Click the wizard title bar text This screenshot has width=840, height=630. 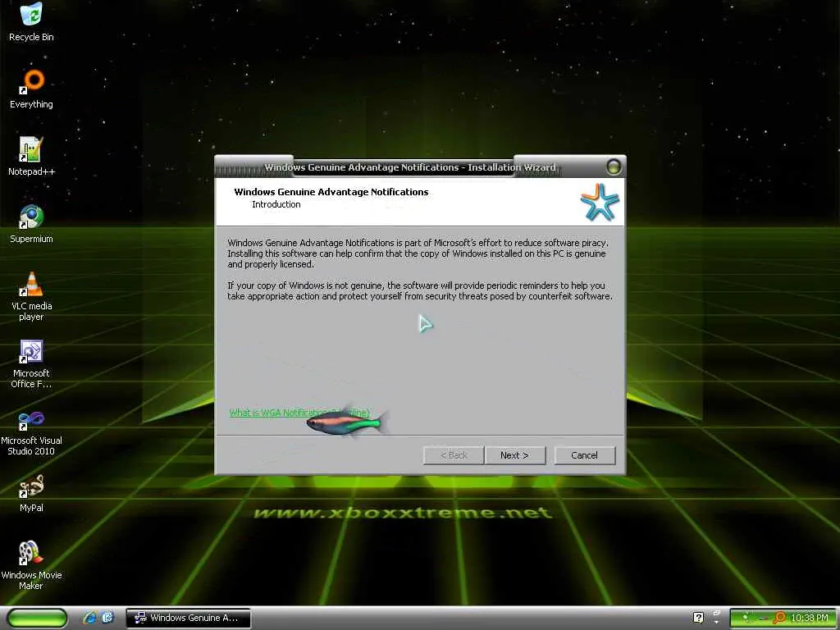click(410, 167)
